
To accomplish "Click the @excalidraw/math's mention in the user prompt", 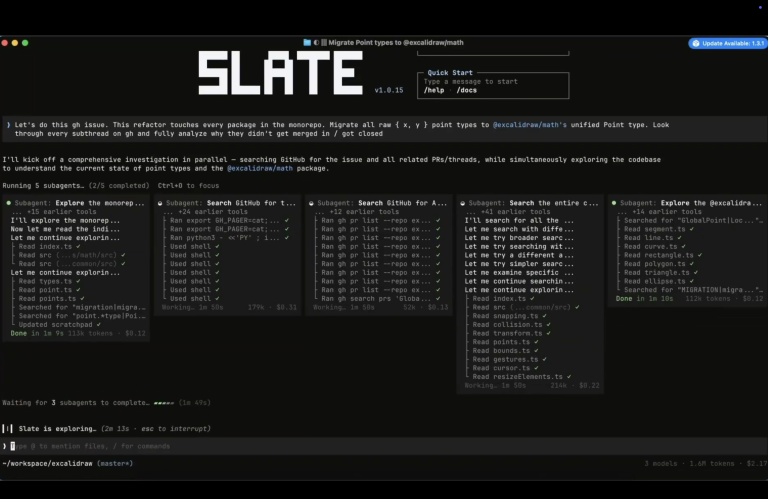I will 529,125.
